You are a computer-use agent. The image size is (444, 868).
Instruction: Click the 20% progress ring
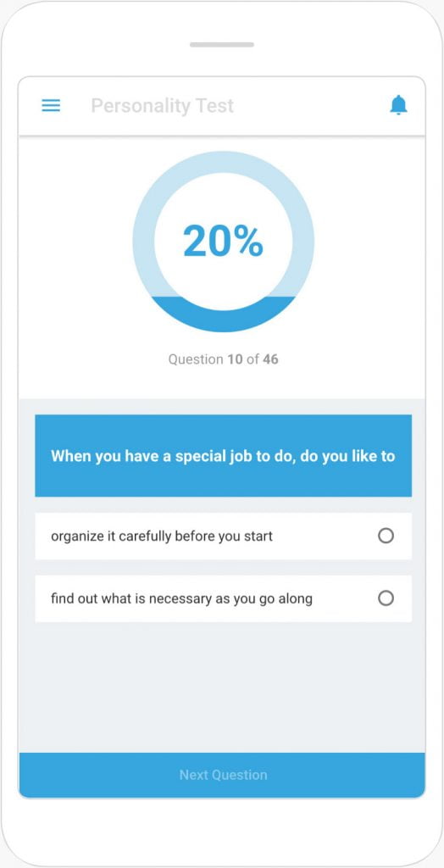pos(223,242)
